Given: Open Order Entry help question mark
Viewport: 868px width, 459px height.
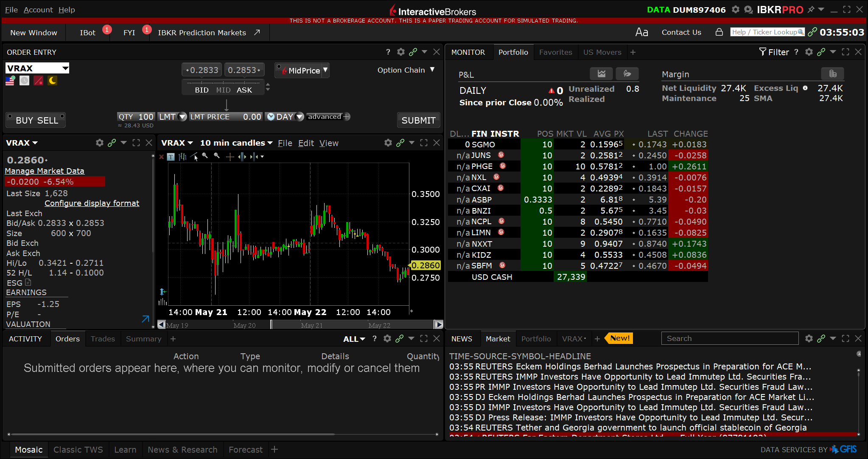Looking at the screenshot, I should click(x=388, y=52).
